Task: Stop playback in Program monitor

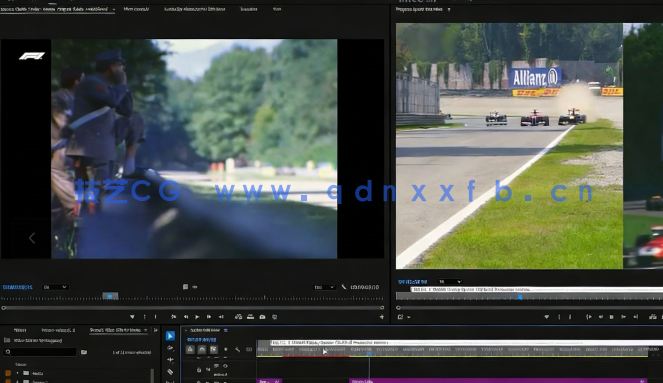Action: 611,317
